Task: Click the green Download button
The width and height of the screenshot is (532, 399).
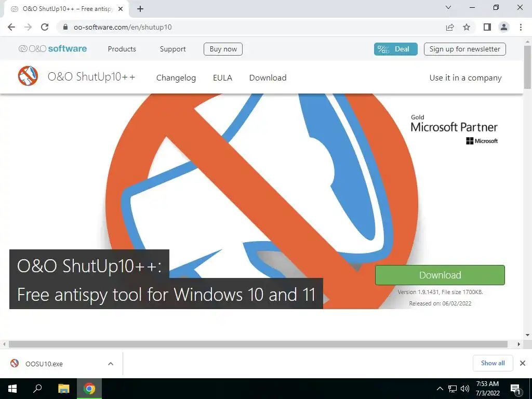Action: pos(440,275)
